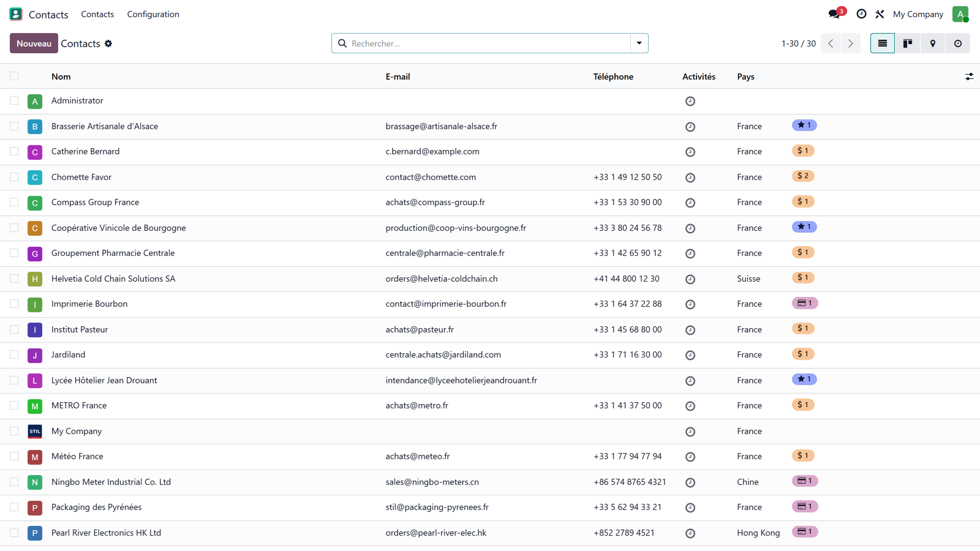Switch to map view
The height and width of the screenshot is (551, 980).
[933, 43]
